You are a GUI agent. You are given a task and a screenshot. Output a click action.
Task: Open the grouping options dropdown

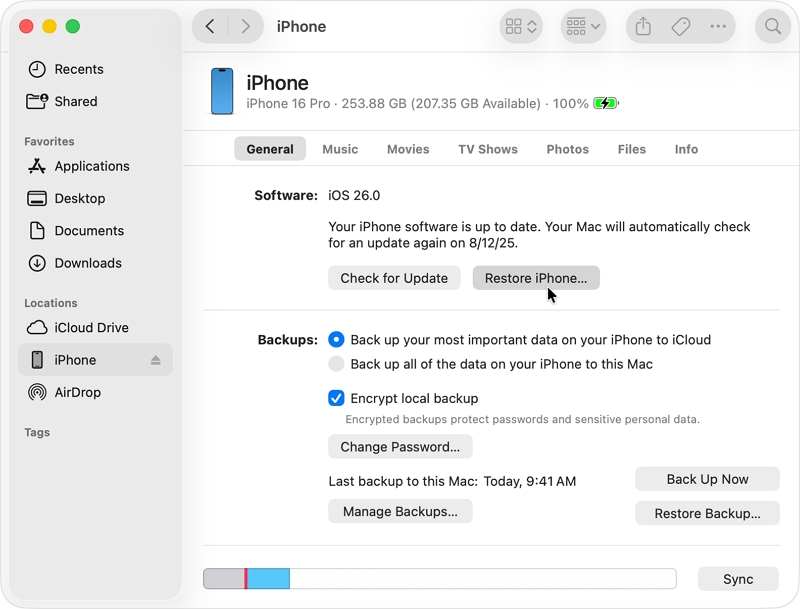(583, 26)
